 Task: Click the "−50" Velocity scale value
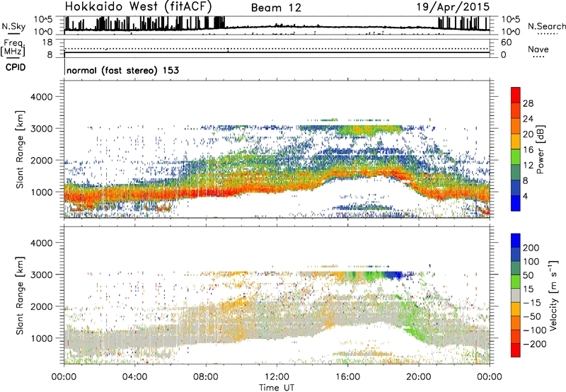[532, 316]
